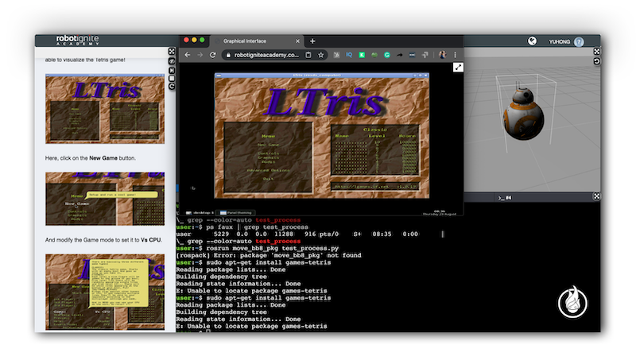Click the skip-forward icon on the notebook panel
The image size is (636, 364).
click(172, 70)
